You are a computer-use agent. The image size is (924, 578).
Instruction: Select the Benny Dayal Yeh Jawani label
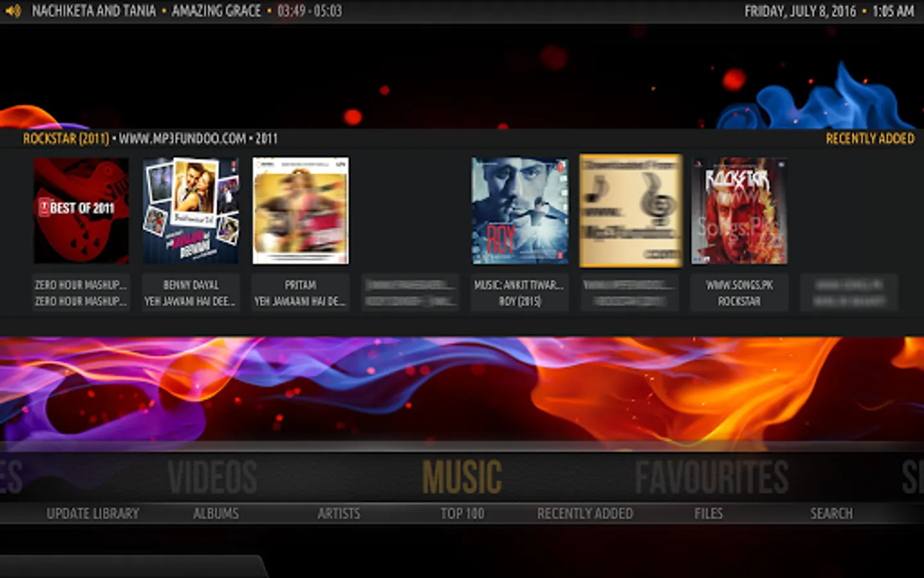(x=191, y=293)
